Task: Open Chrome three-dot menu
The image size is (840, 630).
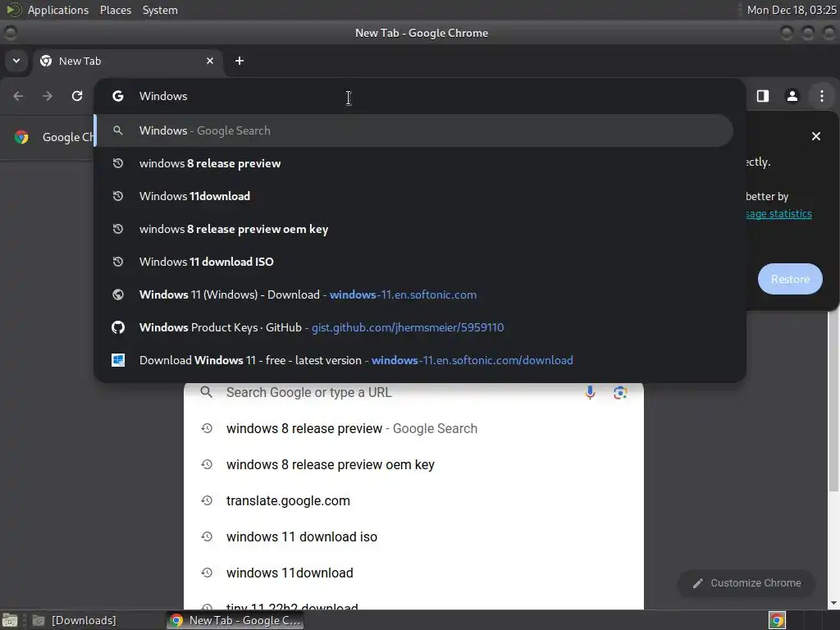Action: point(822,96)
